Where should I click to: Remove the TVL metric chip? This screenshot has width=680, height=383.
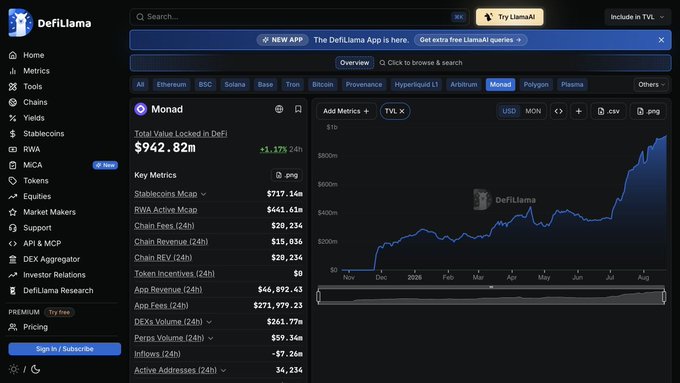(402, 111)
